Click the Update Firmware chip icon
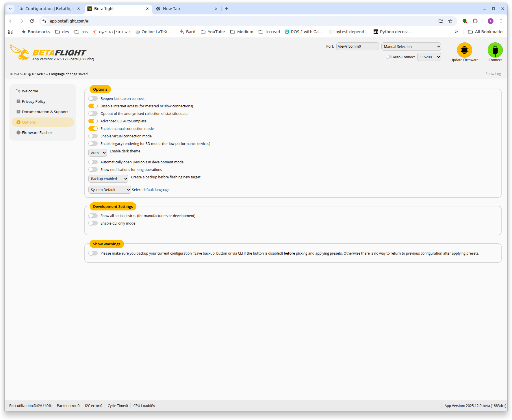This screenshot has height=420, width=512. point(464,50)
